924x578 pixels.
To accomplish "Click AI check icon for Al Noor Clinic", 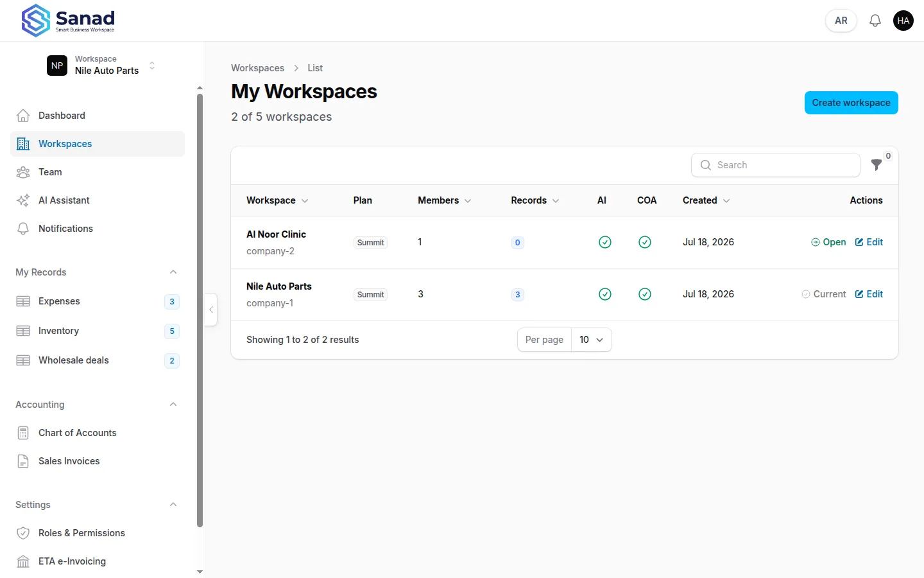I will pyautogui.click(x=604, y=242).
